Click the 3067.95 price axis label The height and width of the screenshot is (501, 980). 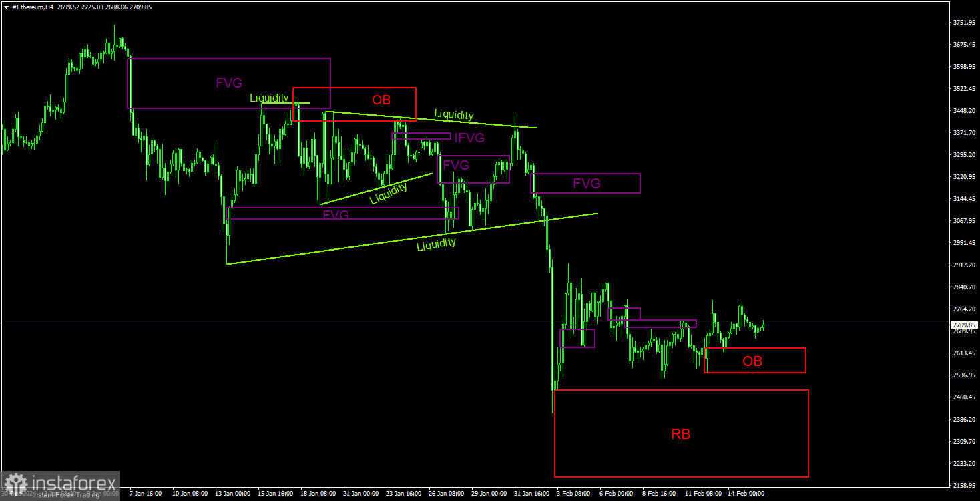coord(965,221)
